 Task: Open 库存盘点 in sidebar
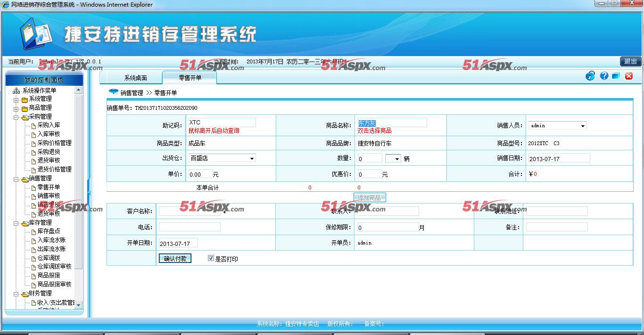point(49,231)
